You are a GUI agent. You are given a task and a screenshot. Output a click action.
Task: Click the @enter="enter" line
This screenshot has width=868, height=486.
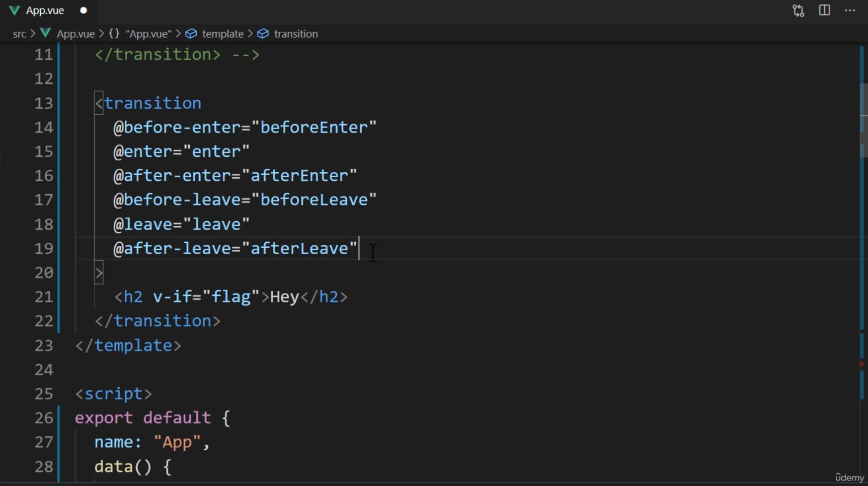click(181, 151)
